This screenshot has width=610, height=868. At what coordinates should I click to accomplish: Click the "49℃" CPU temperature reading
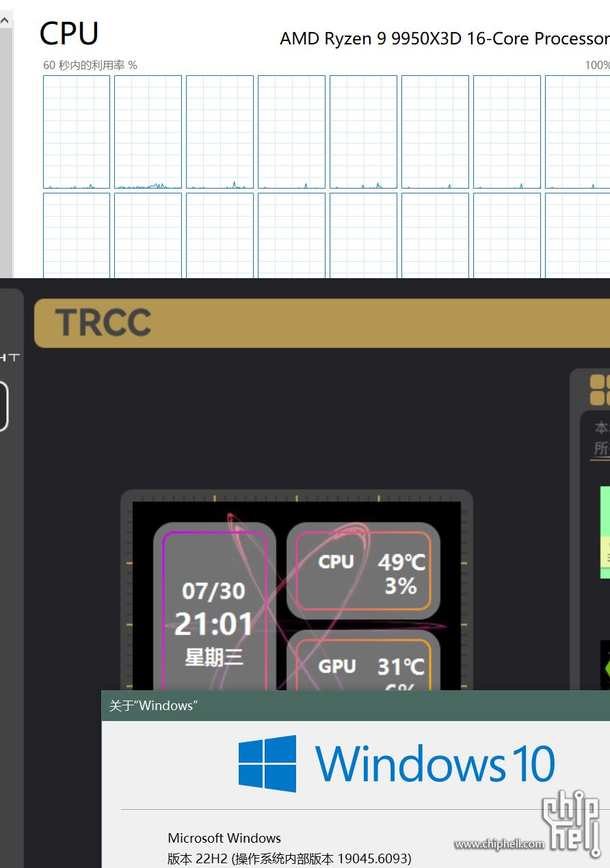click(x=401, y=562)
